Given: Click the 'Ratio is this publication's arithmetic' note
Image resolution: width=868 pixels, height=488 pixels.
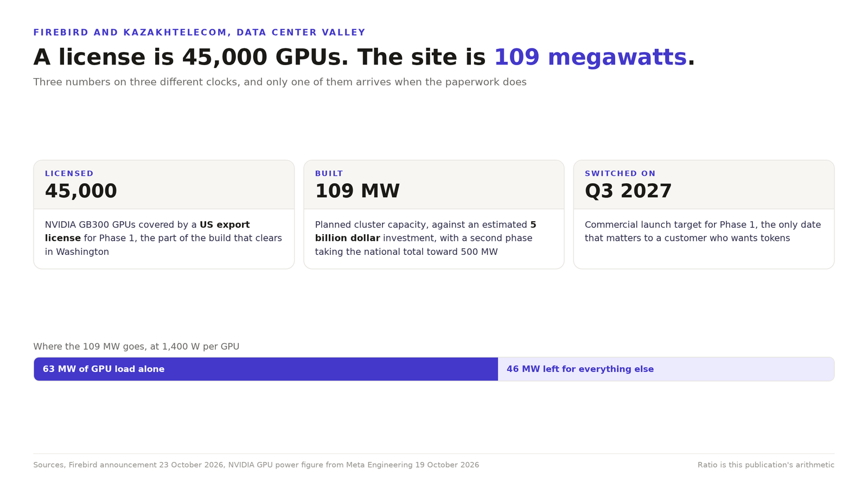Looking at the screenshot, I should (x=766, y=465).
